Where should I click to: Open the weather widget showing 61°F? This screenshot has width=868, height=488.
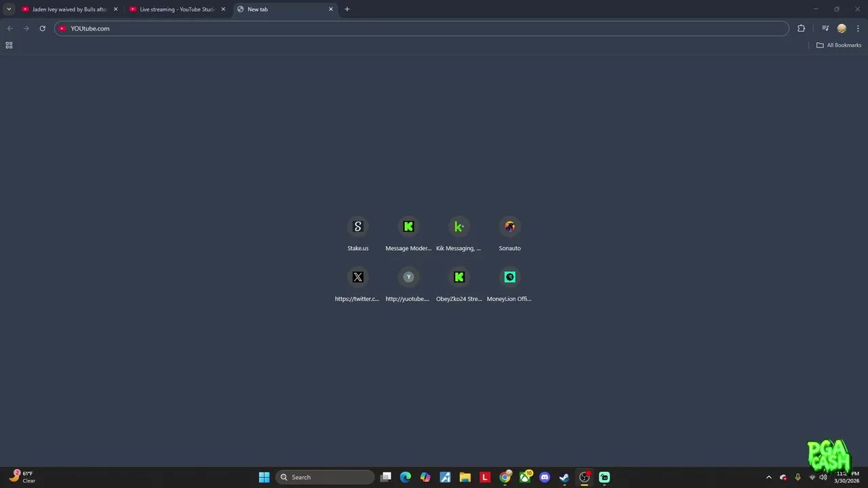click(22, 477)
